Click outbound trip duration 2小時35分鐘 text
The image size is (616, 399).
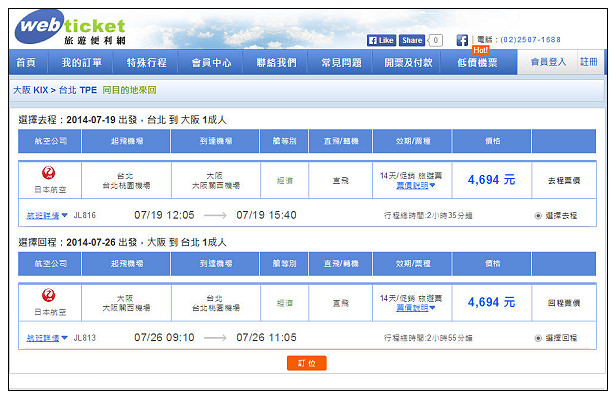[449, 216]
